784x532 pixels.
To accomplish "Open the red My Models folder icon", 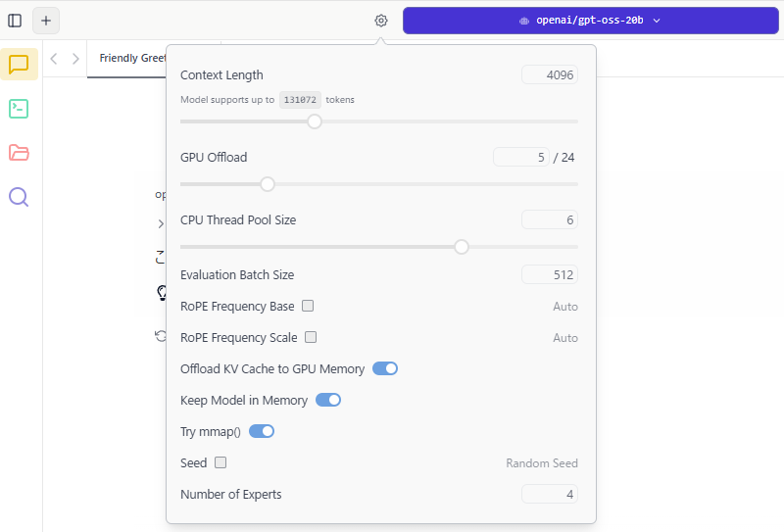I will [x=19, y=153].
